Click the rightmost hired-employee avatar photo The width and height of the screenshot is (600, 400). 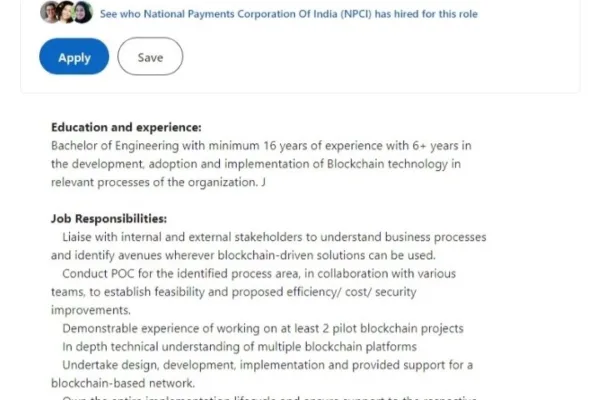point(82,13)
